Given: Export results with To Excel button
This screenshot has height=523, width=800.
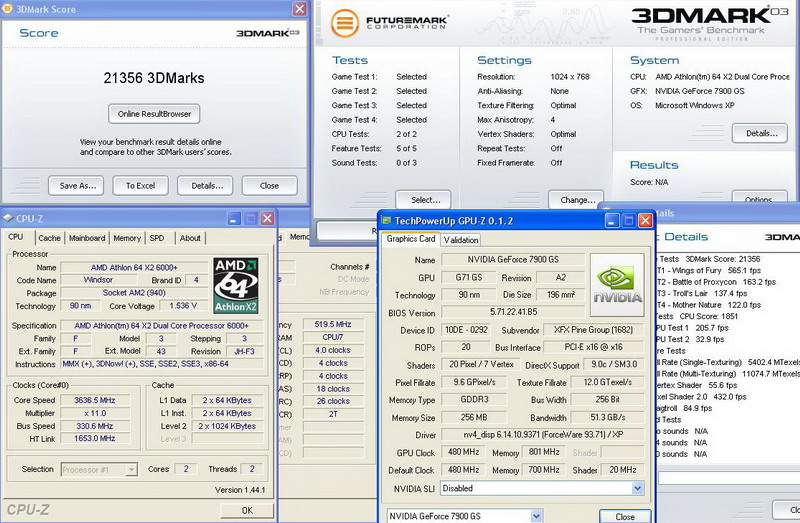Looking at the screenshot, I should 140,186.
